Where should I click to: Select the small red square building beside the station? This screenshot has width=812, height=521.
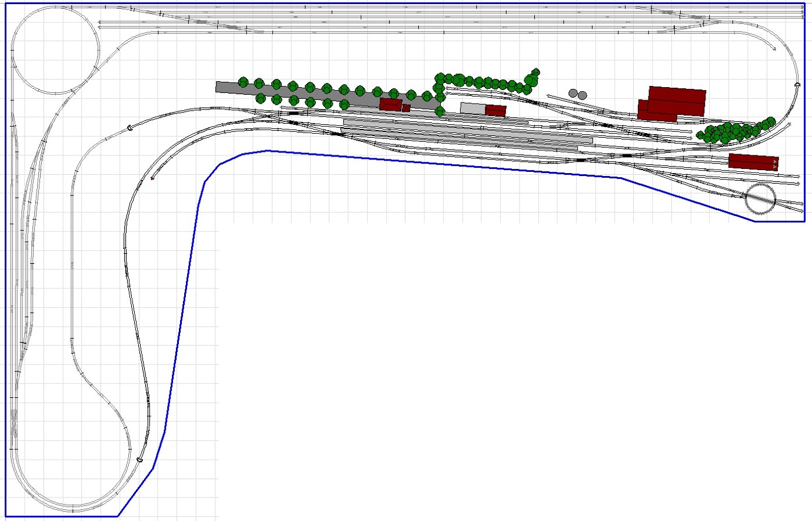click(406, 108)
